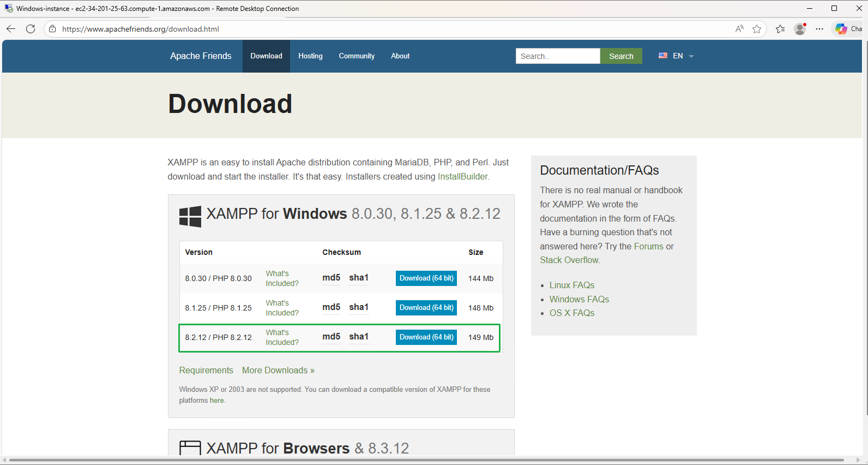Screen dimensions: 868x465
Task: Click the browser window icon beside XAMPP for Browsers
Action: 190,448
